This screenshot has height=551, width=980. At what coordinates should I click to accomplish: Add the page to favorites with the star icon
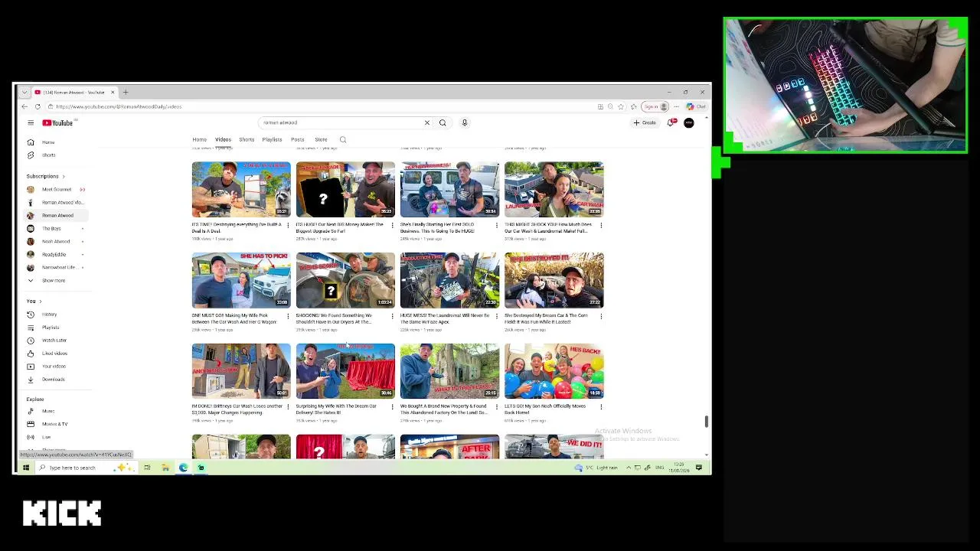tap(621, 106)
